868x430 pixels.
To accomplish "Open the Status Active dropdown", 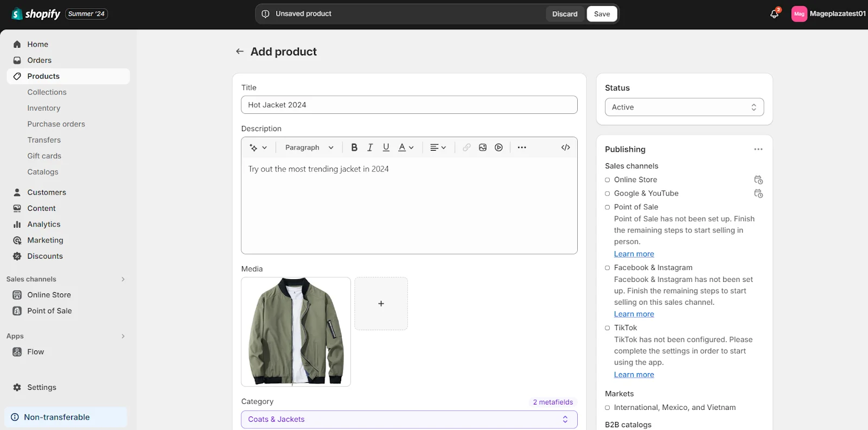I will (685, 107).
